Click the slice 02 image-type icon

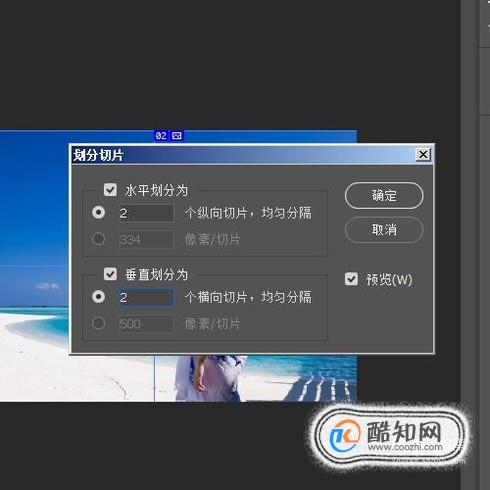[177, 136]
